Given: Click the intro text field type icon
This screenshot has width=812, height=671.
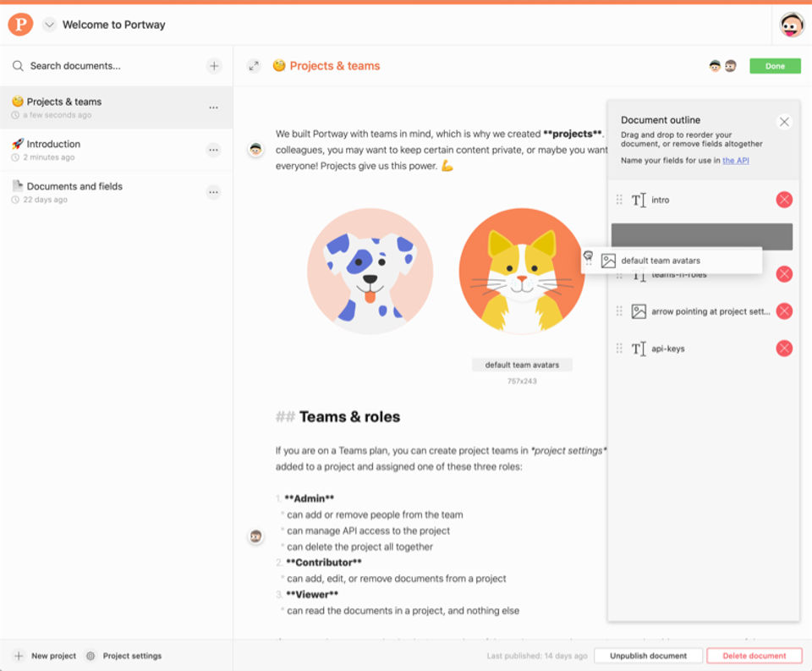Looking at the screenshot, I should (639, 200).
